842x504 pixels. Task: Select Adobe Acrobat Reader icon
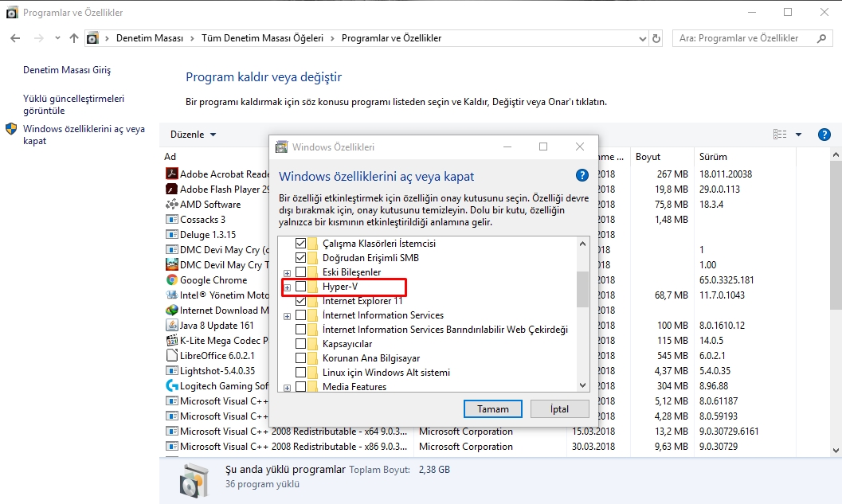click(x=172, y=174)
